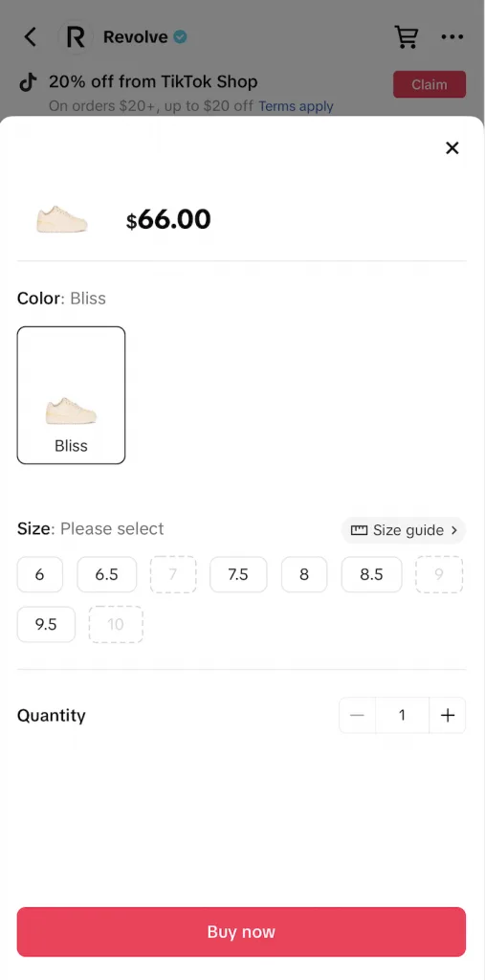Close the product options sheet
Viewport: 485px width, 980px height.
point(452,147)
